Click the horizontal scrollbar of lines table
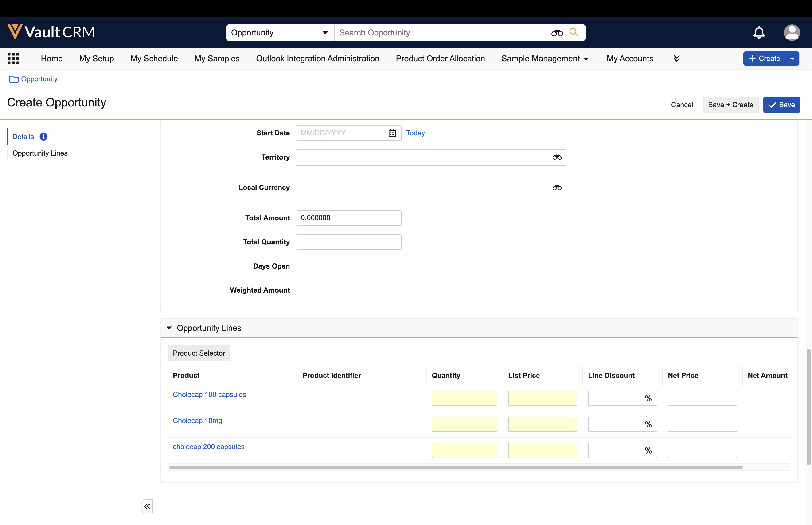The image size is (812, 525). tap(456, 467)
